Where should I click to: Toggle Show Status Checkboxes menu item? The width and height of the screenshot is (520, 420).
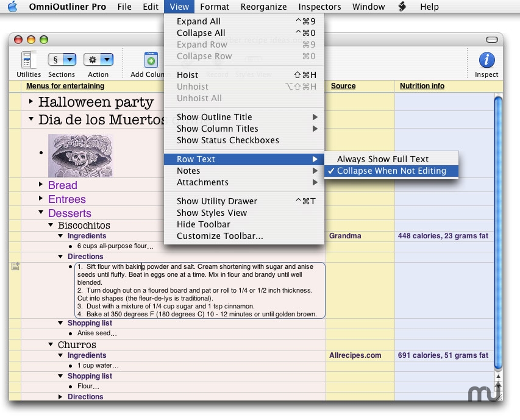[x=227, y=140]
